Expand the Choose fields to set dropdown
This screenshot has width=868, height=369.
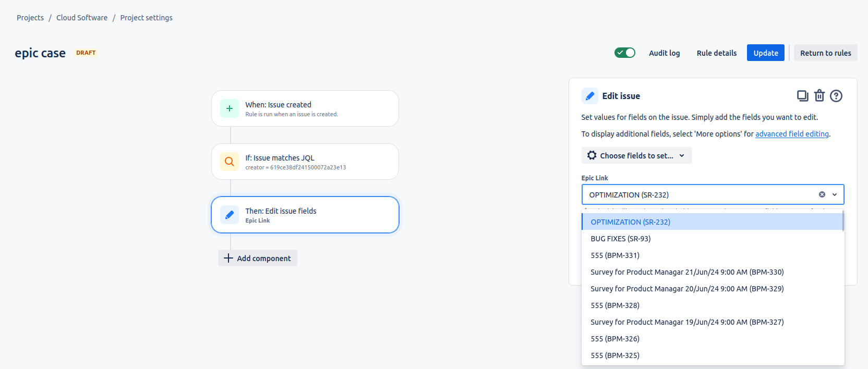[636, 155]
